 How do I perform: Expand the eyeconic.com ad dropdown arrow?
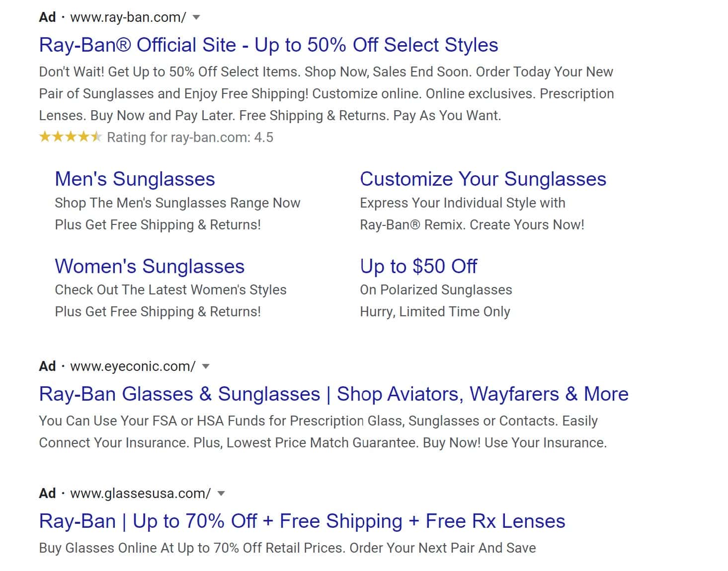click(x=206, y=366)
